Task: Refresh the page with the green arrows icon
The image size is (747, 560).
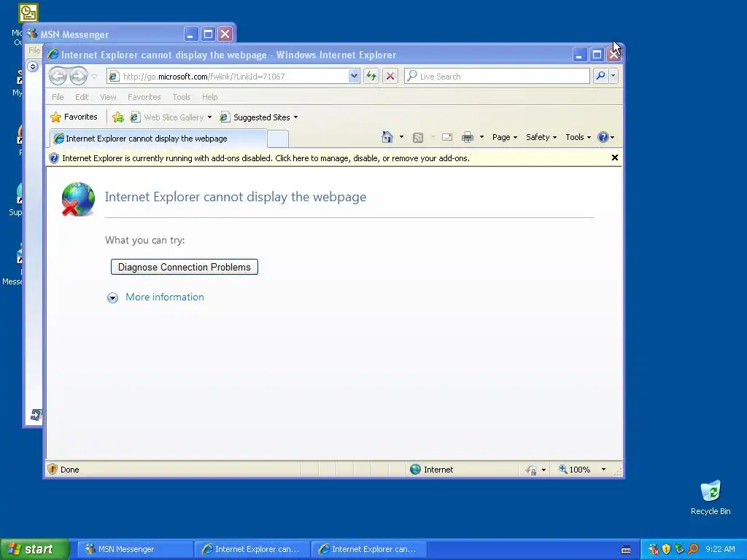Action: pyautogui.click(x=371, y=76)
